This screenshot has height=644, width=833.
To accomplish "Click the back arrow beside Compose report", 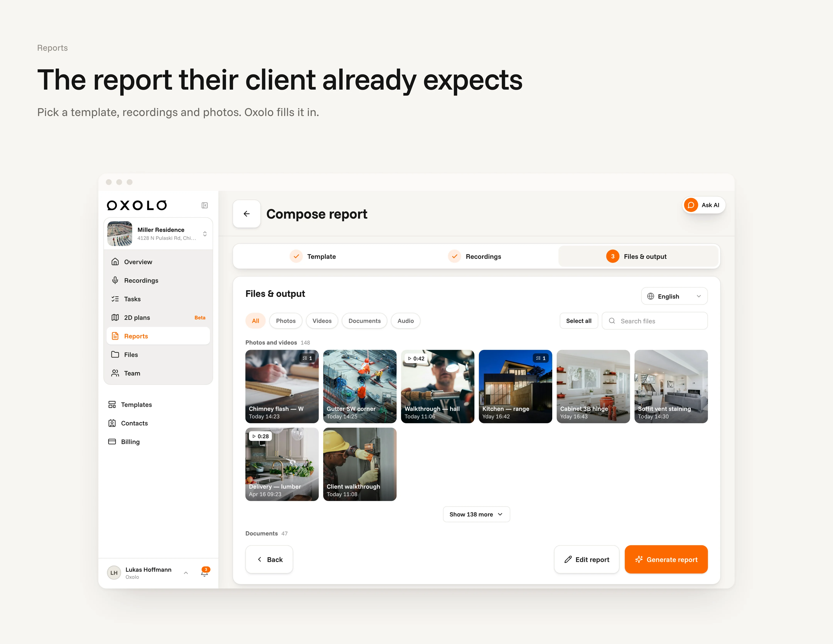I will click(247, 214).
